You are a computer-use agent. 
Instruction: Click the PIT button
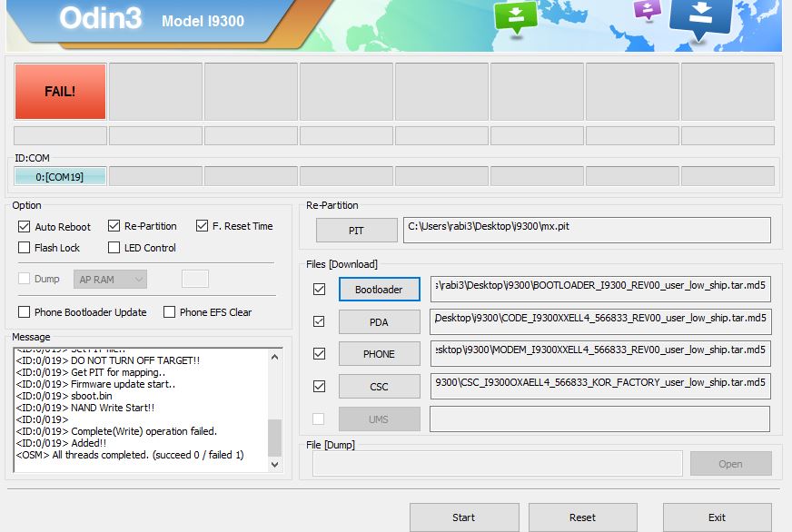point(357,231)
